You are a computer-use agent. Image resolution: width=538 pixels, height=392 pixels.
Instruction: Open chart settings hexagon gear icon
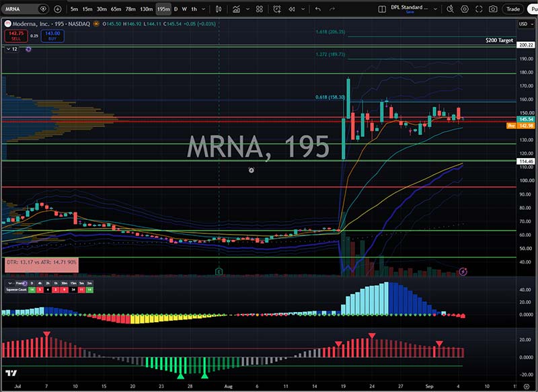(x=465, y=9)
